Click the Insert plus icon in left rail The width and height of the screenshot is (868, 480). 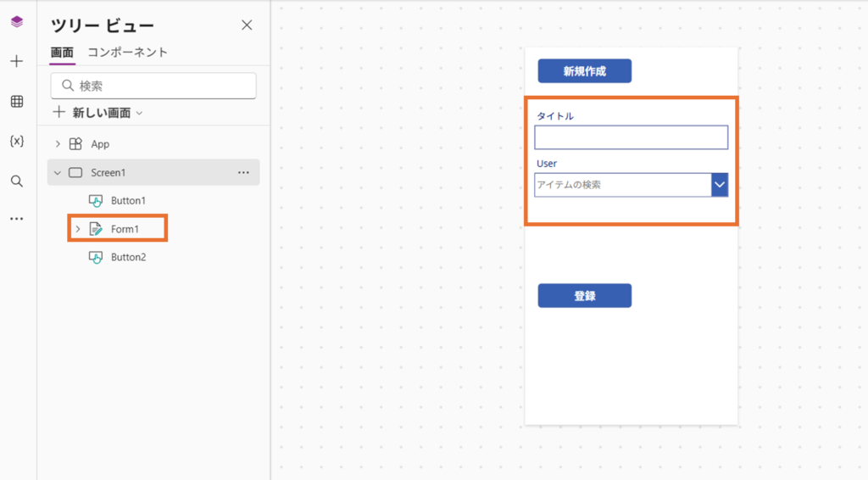click(x=17, y=61)
